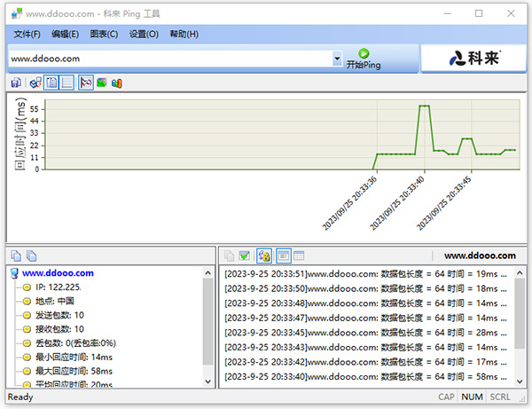Image resolution: width=532 pixels, height=409 pixels.
Task: Click the summary pane scroll down arrow
Action: pyautogui.click(x=208, y=381)
